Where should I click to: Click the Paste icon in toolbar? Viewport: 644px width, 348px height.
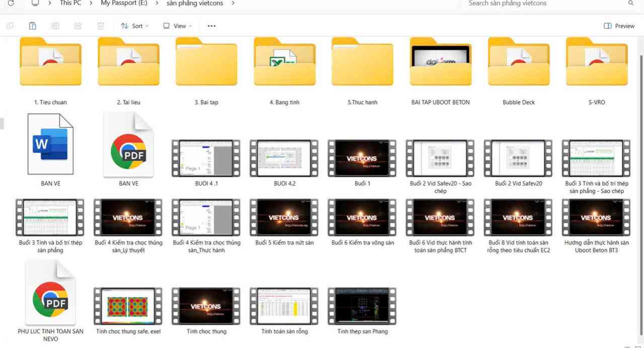33,26
